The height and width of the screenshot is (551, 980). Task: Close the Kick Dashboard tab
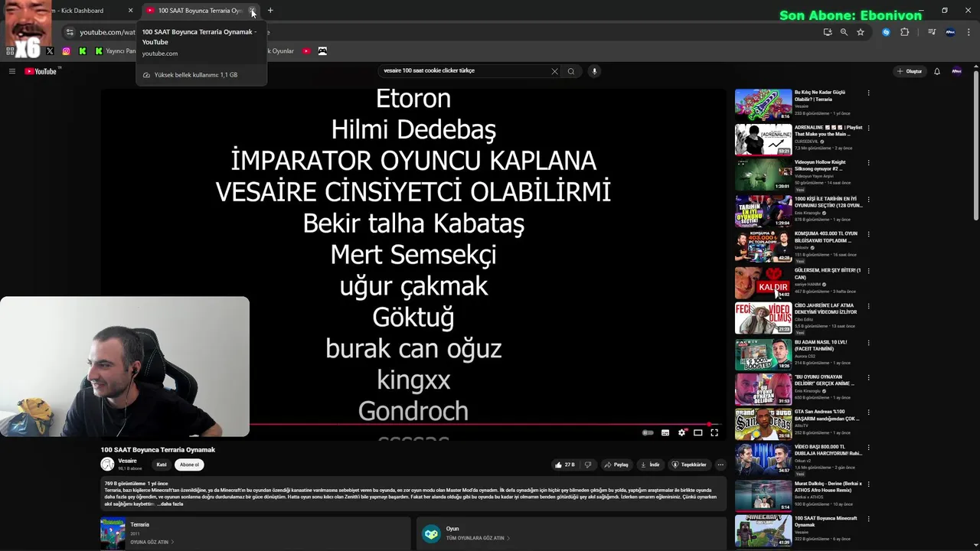[x=130, y=11]
